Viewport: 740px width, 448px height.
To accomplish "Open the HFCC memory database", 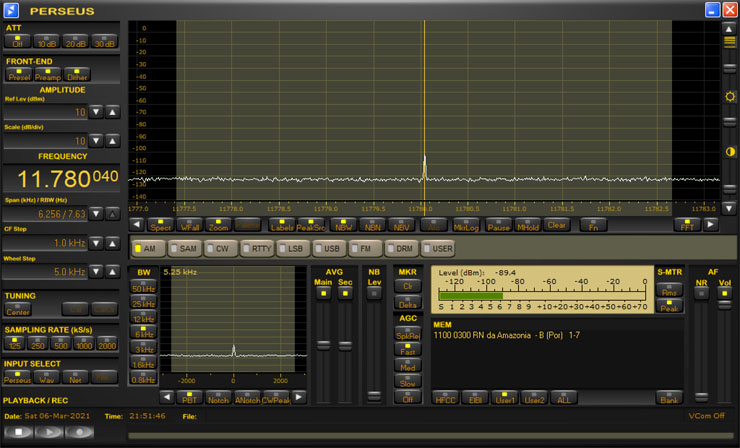I will coord(445,397).
